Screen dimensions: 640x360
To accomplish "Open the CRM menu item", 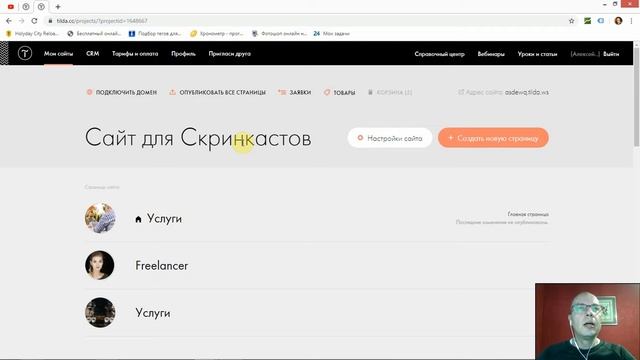I will pyautogui.click(x=93, y=54).
